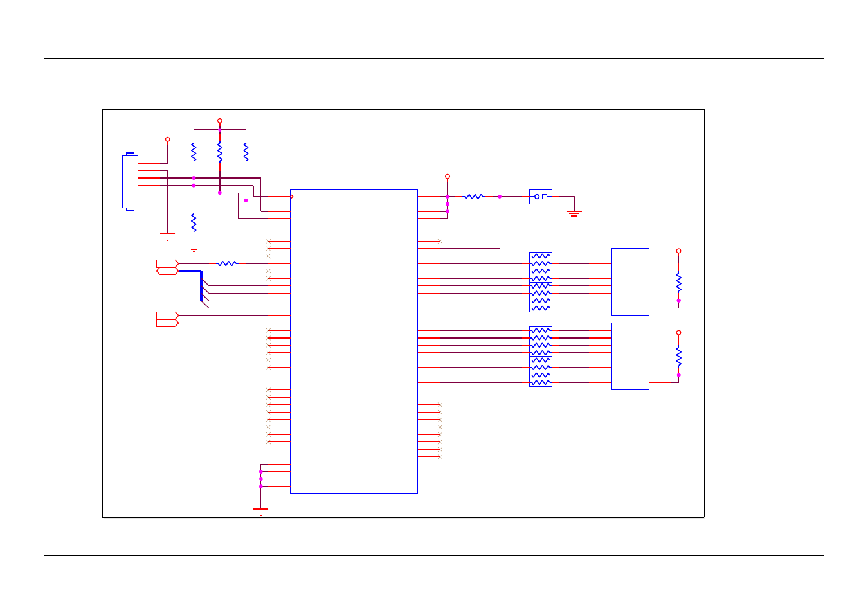Select the six-pin connector at the schematic's left
Viewport: 868px width, 613px height.
click(130, 181)
